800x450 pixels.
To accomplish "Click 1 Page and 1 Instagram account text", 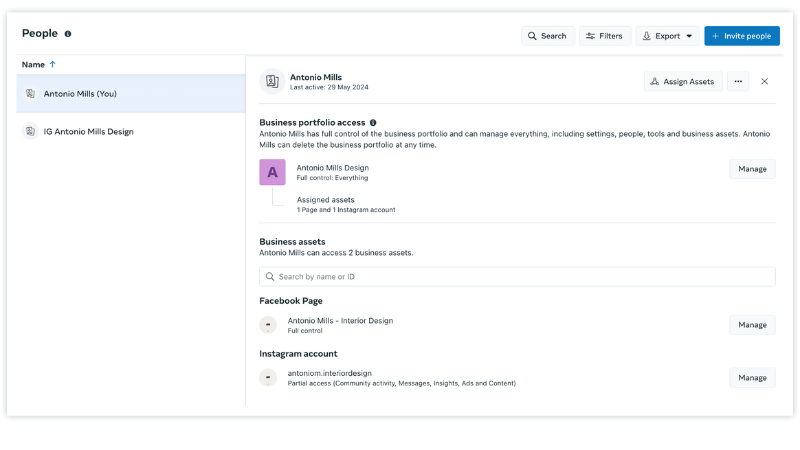I will (346, 210).
